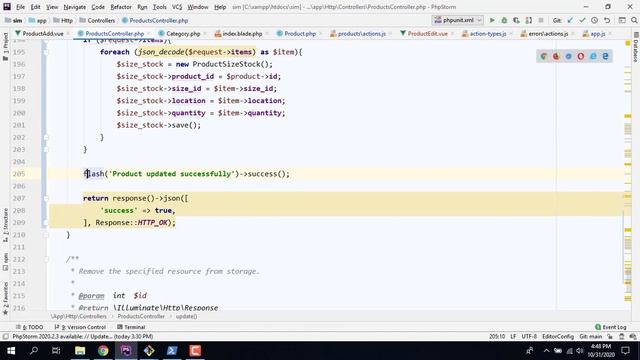
Task: Click the update() breadcrumb at editor bottom
Action: [x=187, y=316]
